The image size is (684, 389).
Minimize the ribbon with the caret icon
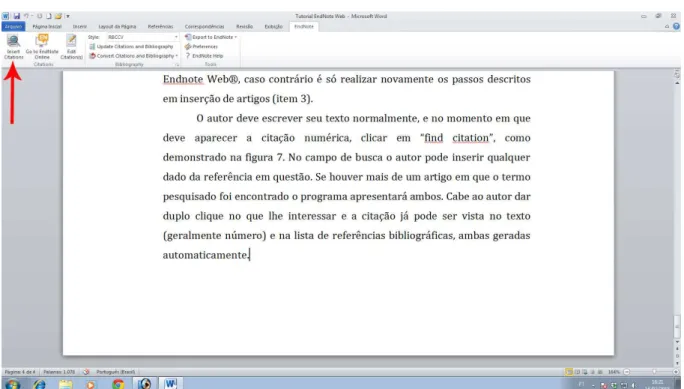(x=667, y=27)
